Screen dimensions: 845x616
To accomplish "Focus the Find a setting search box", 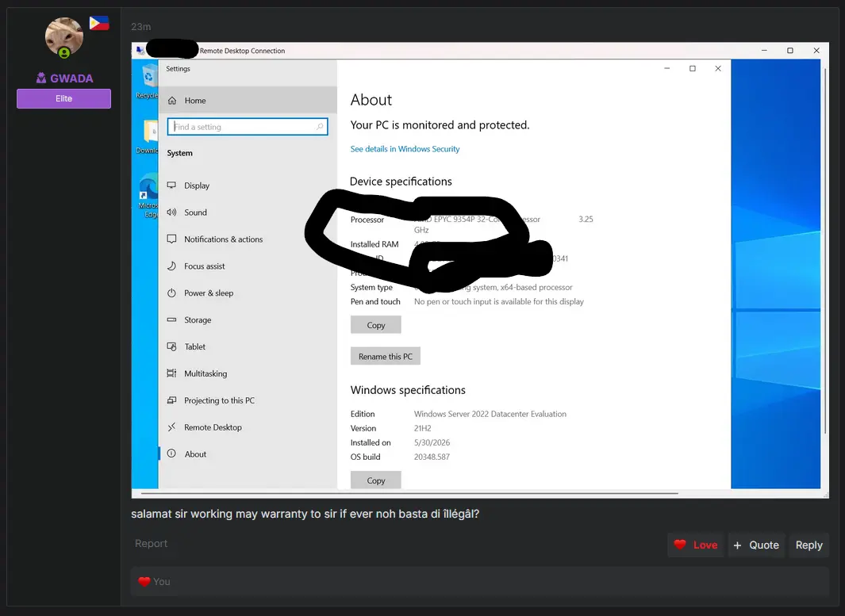I will (248, 127).
